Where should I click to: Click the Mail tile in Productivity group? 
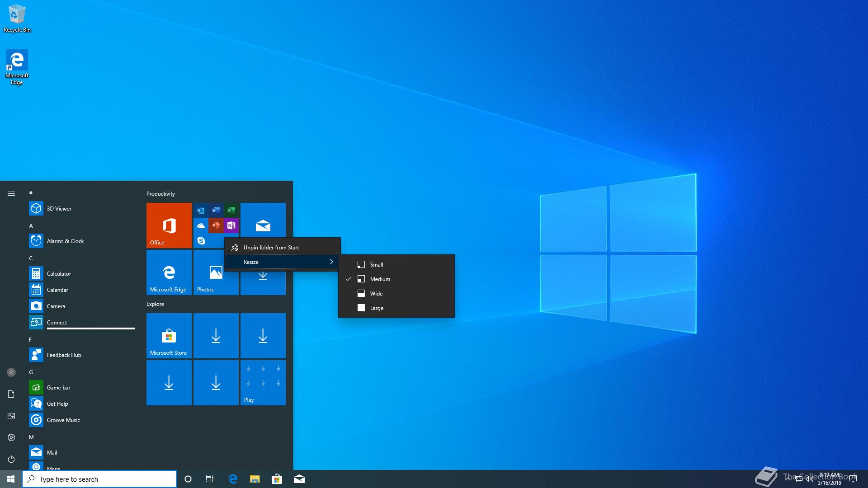[263, 220]
